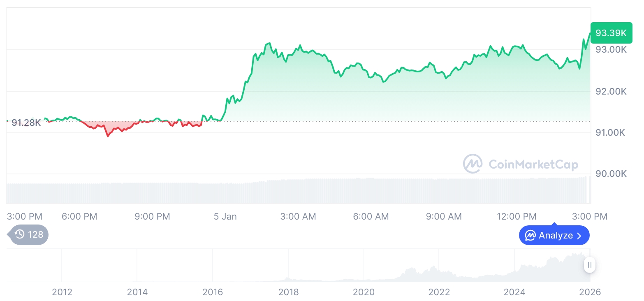Viewport: 644px width, 301px height.
Task: Click the 93.00K price axis label
Action: pos(611,49)
